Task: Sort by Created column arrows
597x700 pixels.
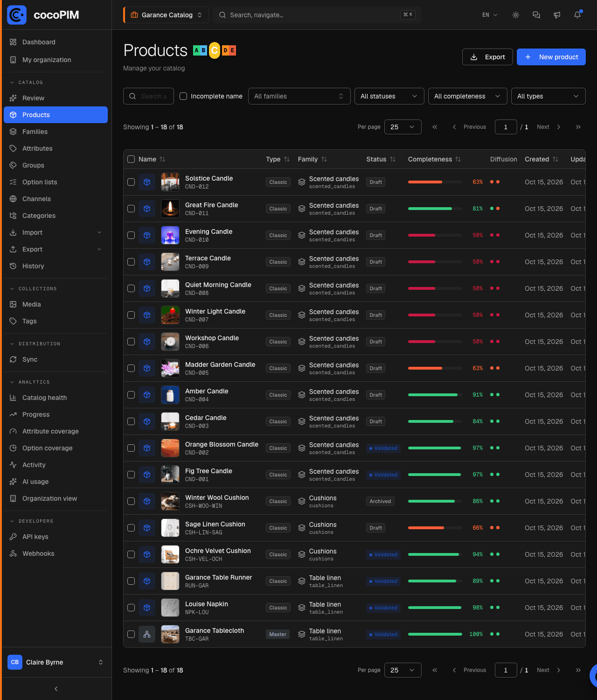Action: pyautogui.click(x=555, y=159)
